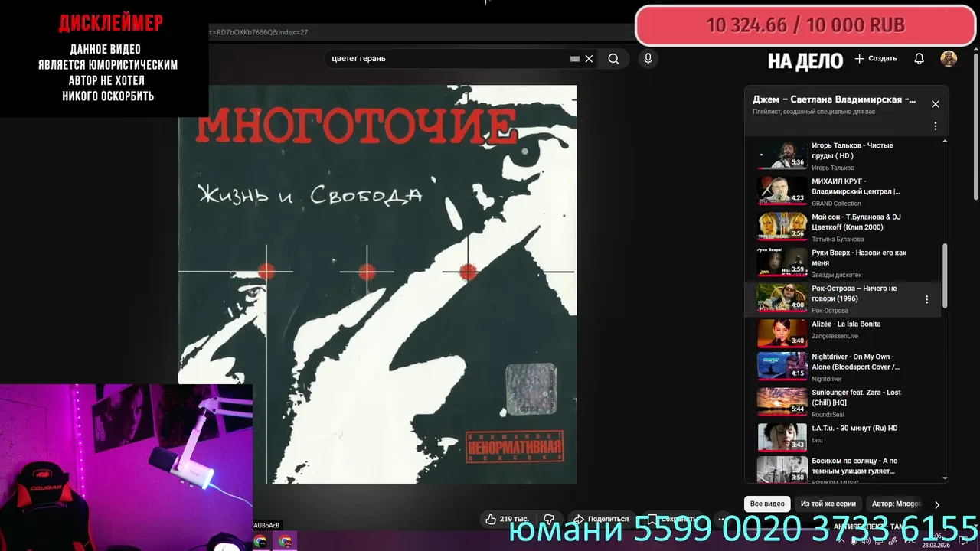Image resolution: width=980 pixels, height=551 pixels.
Task: Click the Многоточие album cover video
Action: (377, 284)
